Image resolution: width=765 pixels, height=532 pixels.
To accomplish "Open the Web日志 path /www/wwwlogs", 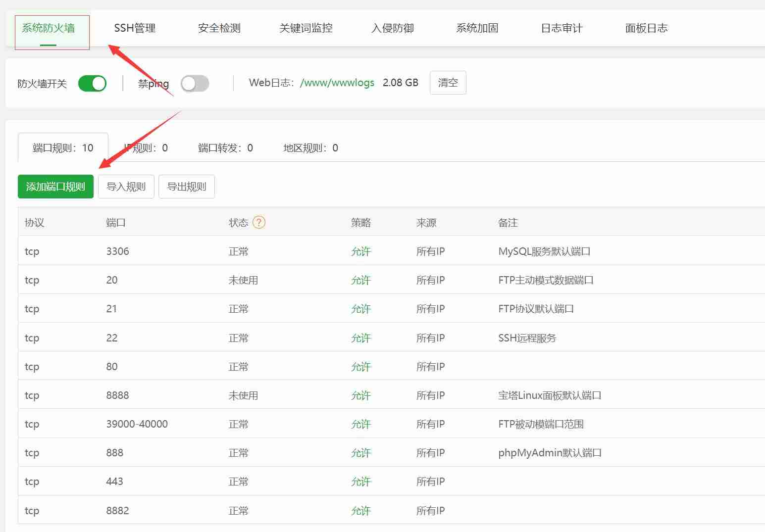I will pos(337,83).
